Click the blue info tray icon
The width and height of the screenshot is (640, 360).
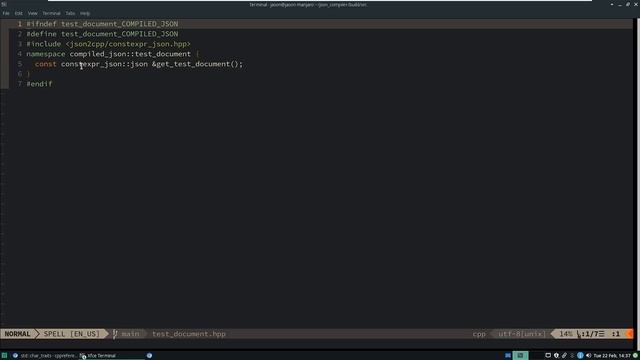[x=580, y=356]
